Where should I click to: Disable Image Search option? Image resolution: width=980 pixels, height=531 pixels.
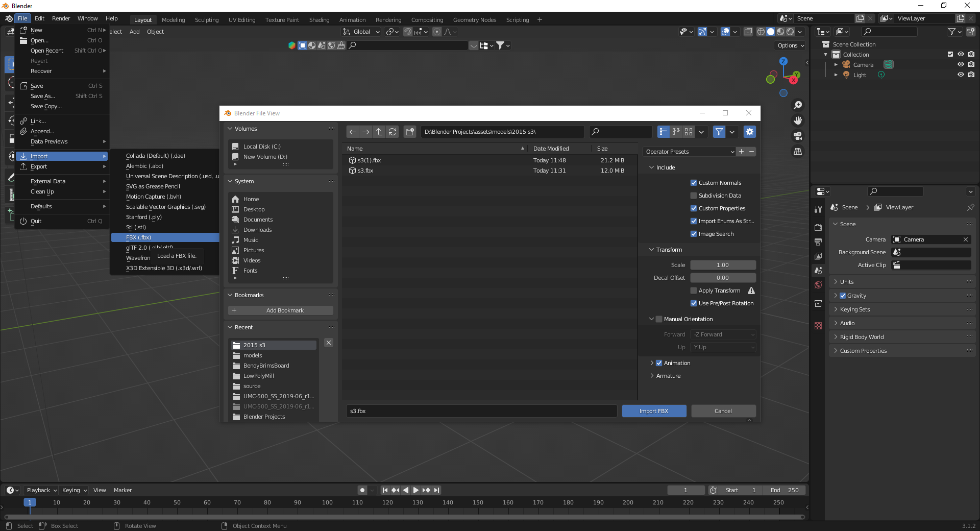(x=694, y=234)
